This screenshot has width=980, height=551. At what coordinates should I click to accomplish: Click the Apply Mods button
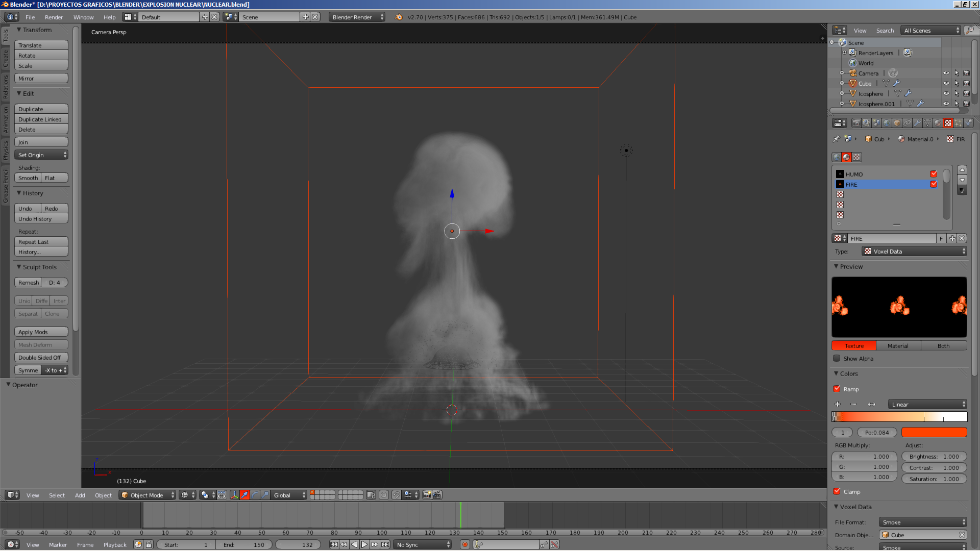click(x=41, y=332)
